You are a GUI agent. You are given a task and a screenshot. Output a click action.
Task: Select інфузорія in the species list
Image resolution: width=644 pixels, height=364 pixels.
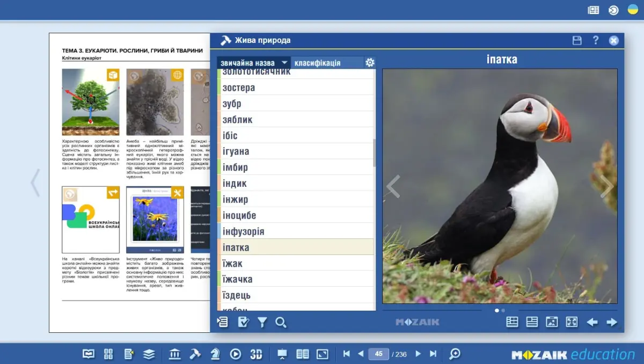click(x=295, y=231)
